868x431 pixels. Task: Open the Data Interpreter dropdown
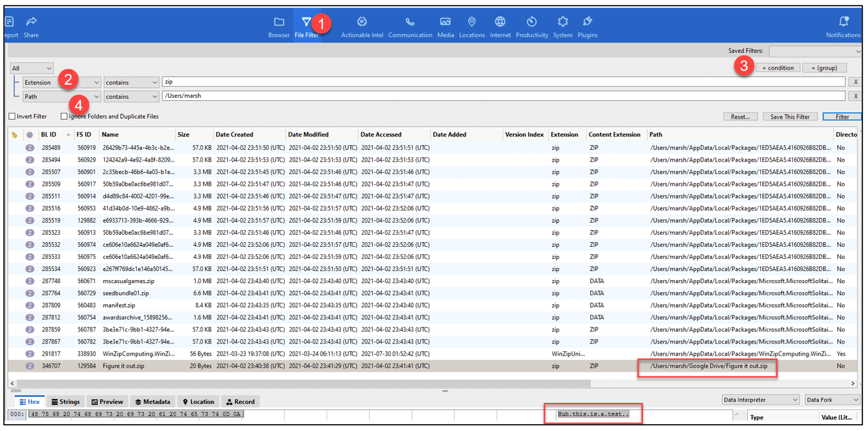(761, 400)
